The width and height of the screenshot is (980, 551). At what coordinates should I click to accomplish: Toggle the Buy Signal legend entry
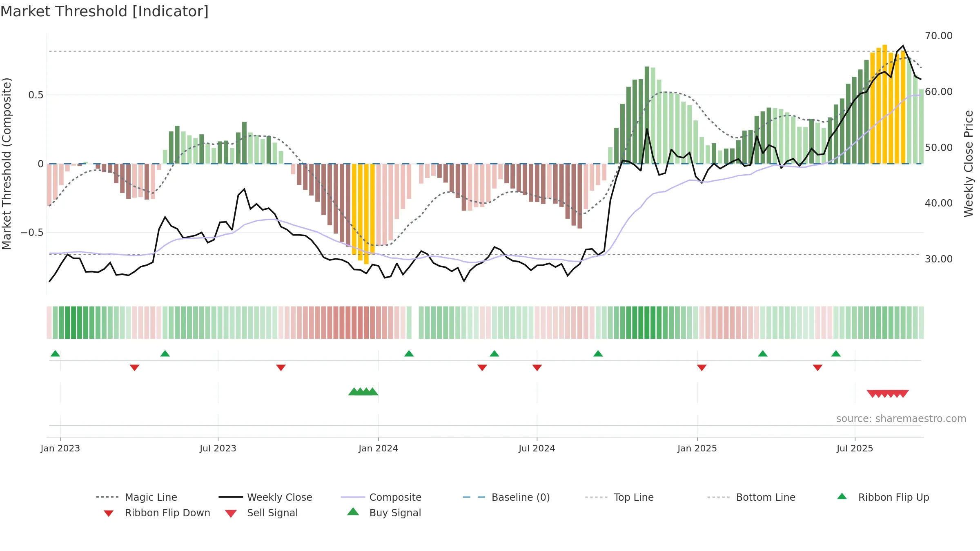pos(384,513)
